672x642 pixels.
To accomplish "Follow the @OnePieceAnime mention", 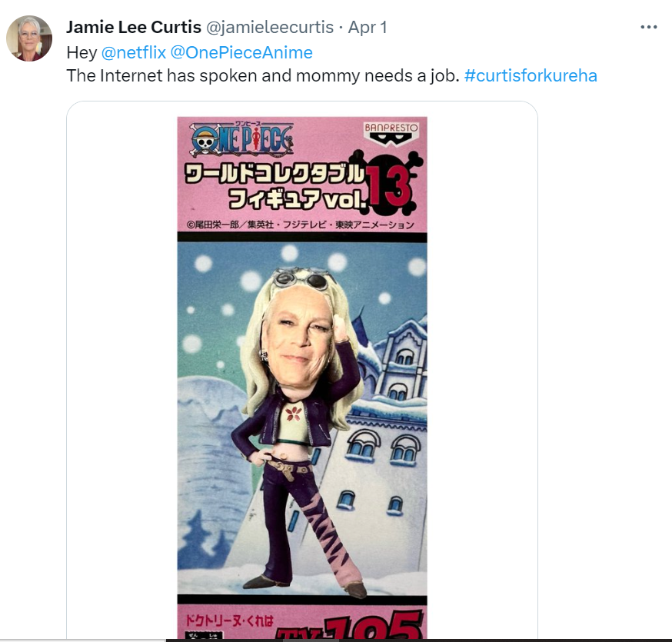I will click(x=241, y=53).
